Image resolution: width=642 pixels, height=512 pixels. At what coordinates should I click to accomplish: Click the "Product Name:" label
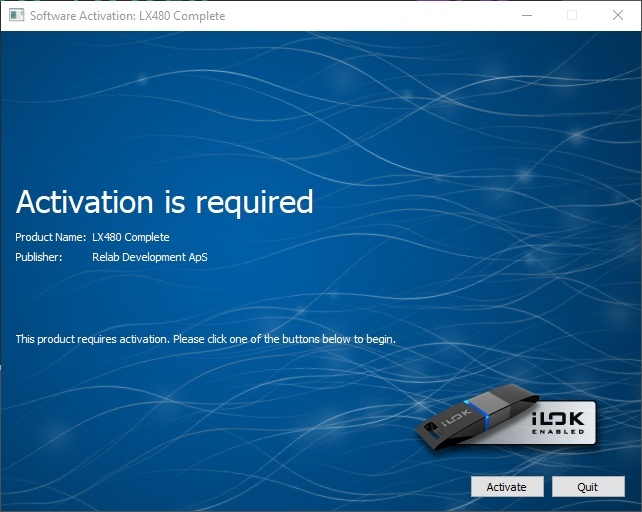(x=51, y=237)
